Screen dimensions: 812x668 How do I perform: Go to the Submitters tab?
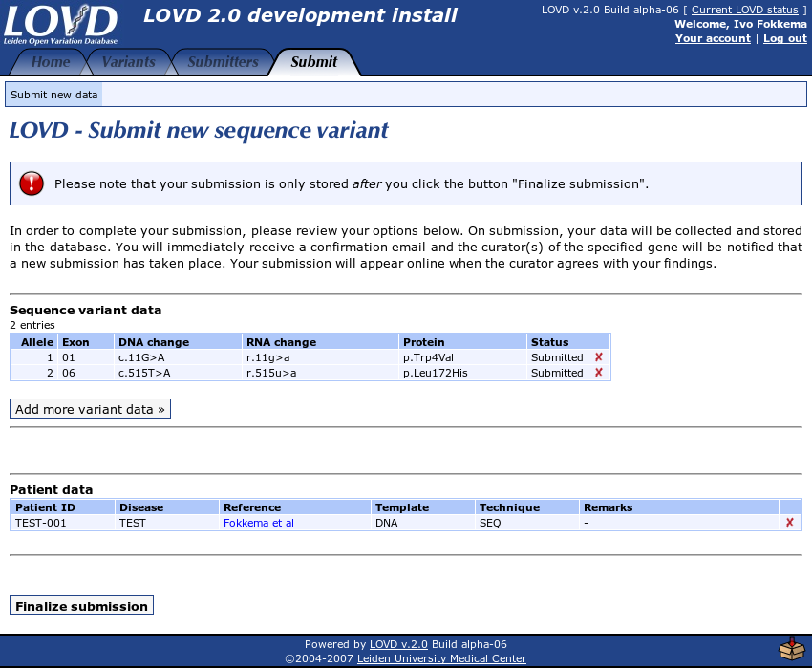coord(223,62)
